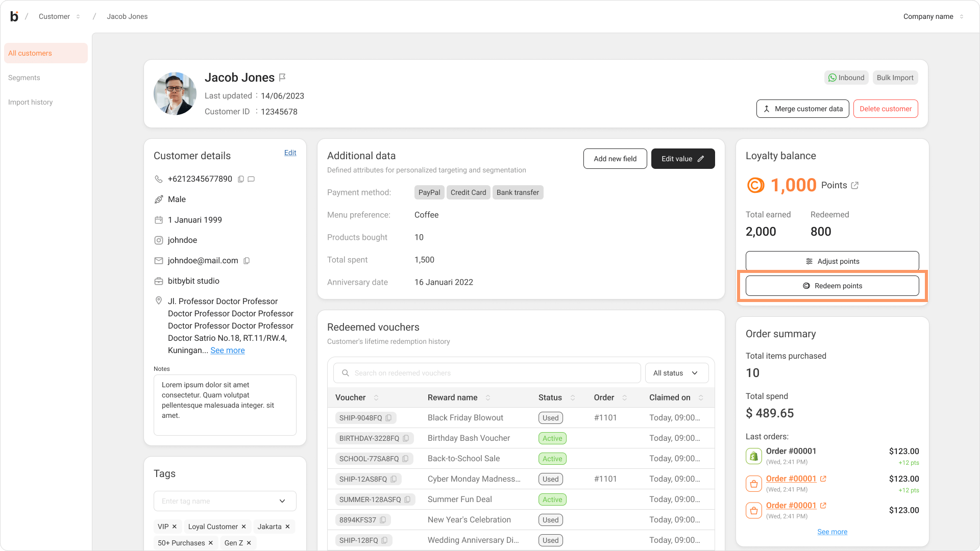Open Segments in sidebar
The image size is (980, 551).
(x=24, y=78)
